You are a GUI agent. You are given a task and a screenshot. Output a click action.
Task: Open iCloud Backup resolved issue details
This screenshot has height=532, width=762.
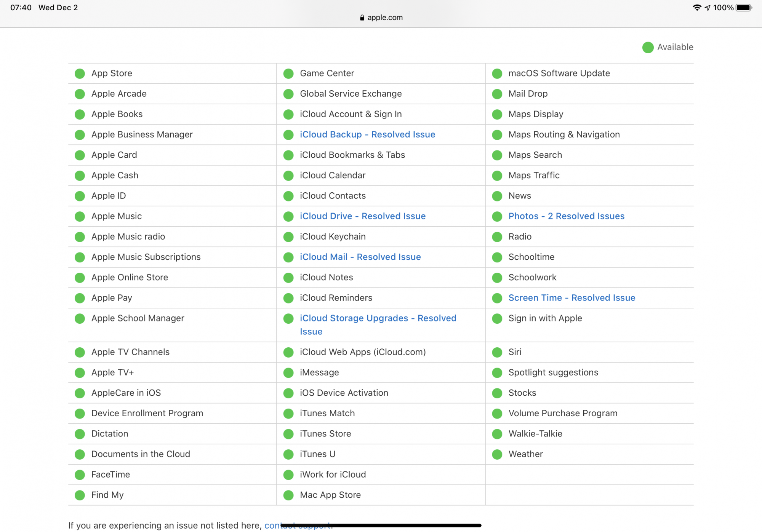pos(367,134)
